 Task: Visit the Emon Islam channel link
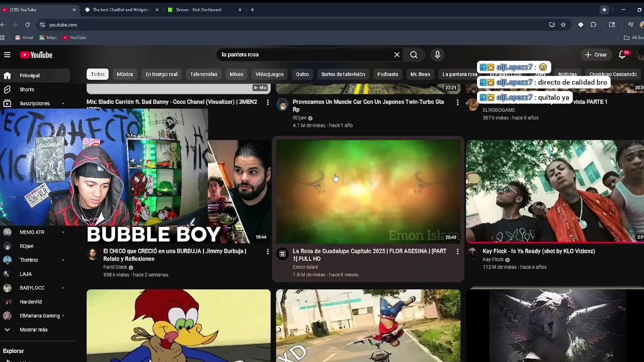click(x=305, y=267)
